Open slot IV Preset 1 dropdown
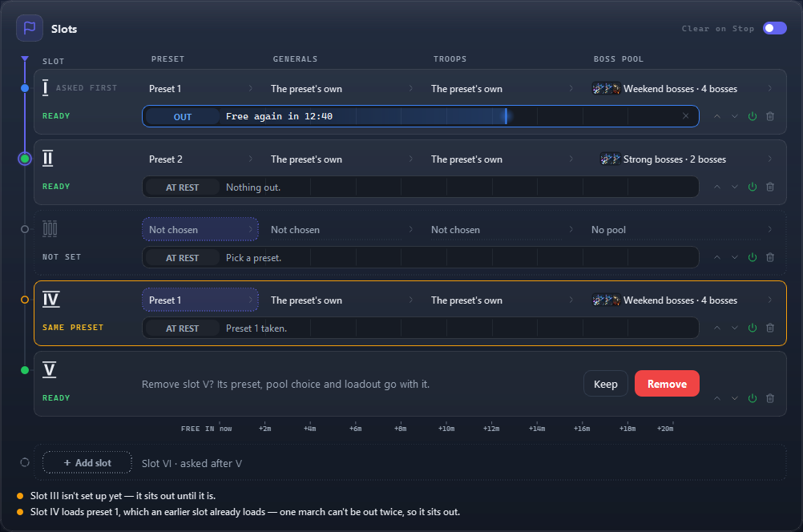The height and width of the screenshot is (532, 803). coord(200,300)
